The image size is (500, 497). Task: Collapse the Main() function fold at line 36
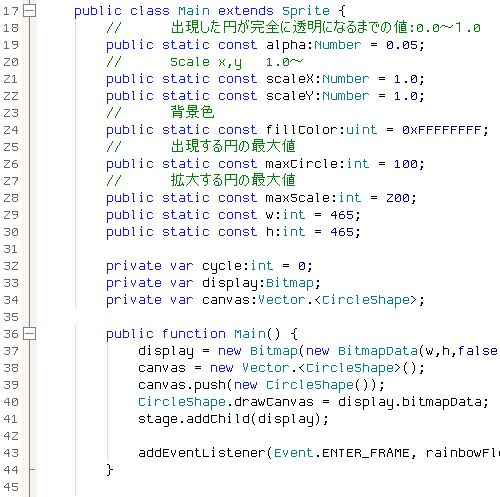click(29, 334)
